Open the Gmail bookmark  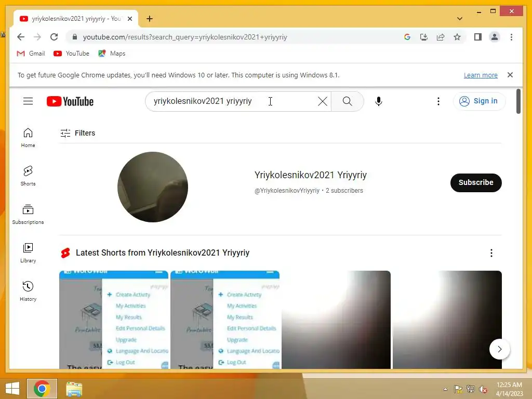31,54
